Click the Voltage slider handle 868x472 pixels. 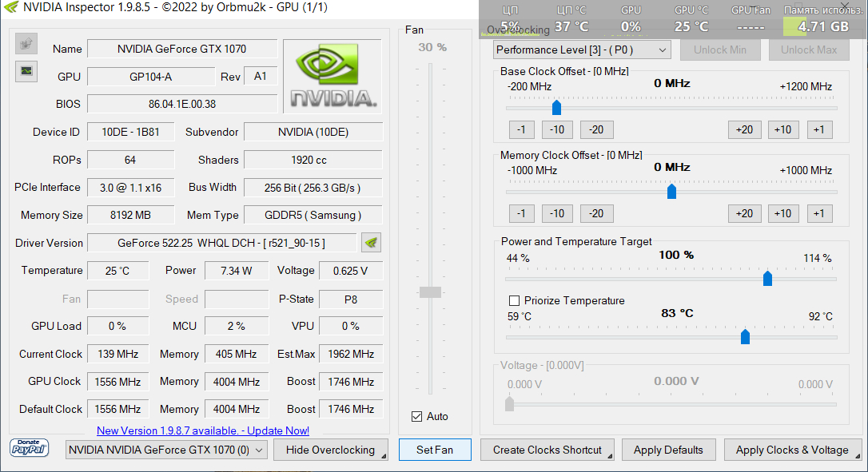click(x=509, y=404)
